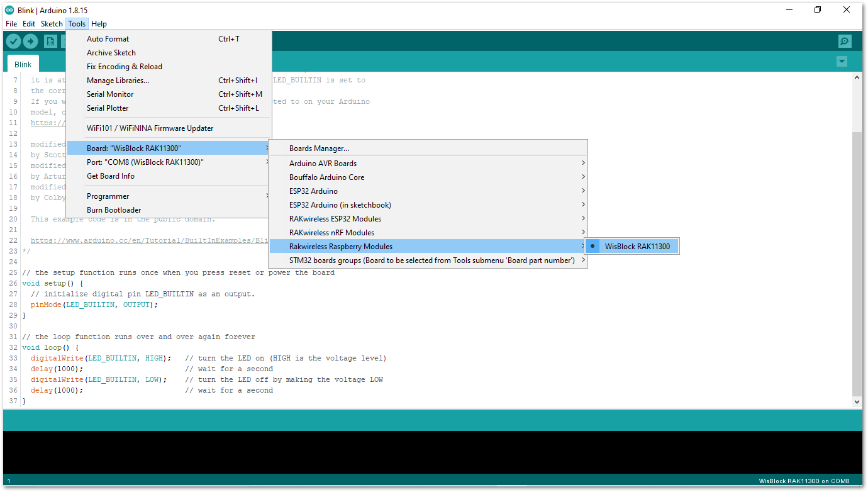Expand Bouffalo Arduino Core submenu

coord(428,177)
